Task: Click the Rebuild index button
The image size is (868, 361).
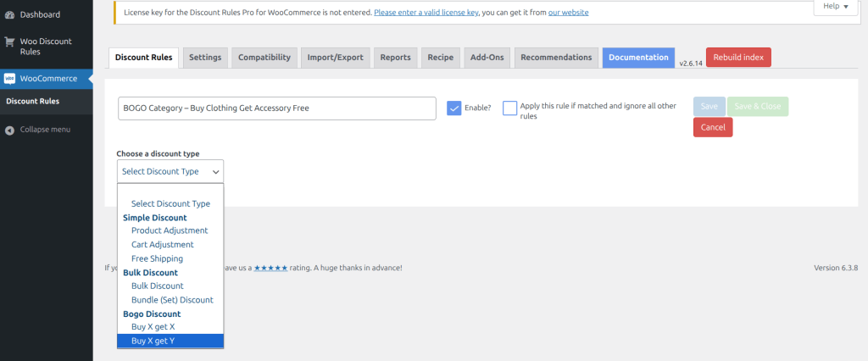Action: 737,58
